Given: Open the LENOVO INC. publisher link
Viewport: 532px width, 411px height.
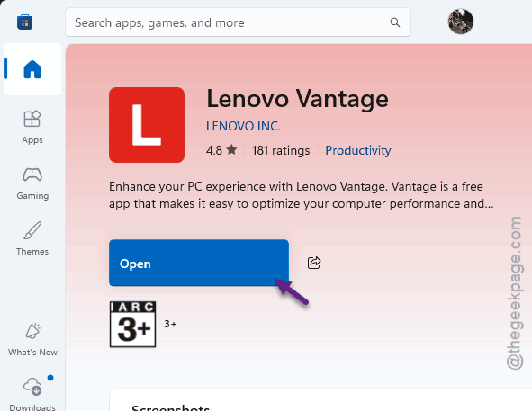Looking at the screenshot, I should pyautogui.click(x=243, y=126).
